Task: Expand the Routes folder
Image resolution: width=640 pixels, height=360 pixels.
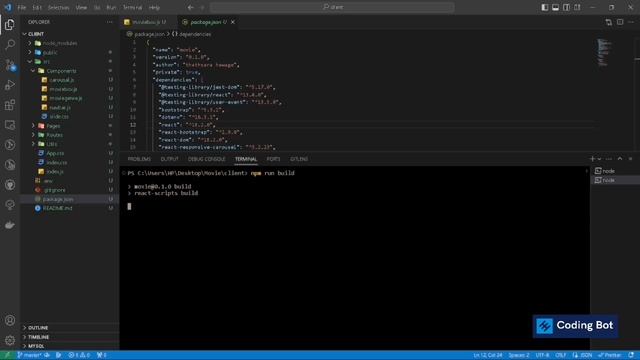Action: 33,135
